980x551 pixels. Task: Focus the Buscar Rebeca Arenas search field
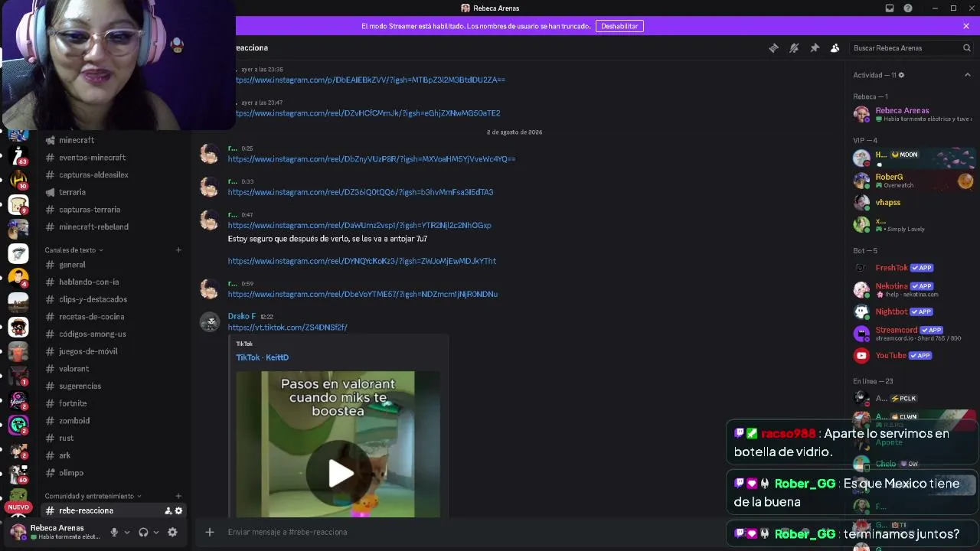tap(911, 47)
